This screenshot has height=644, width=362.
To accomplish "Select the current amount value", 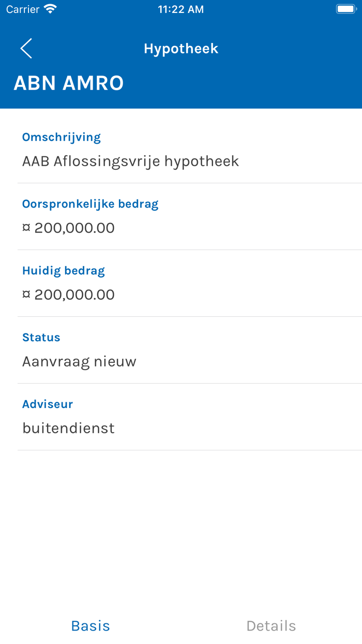I will [68, 295].
